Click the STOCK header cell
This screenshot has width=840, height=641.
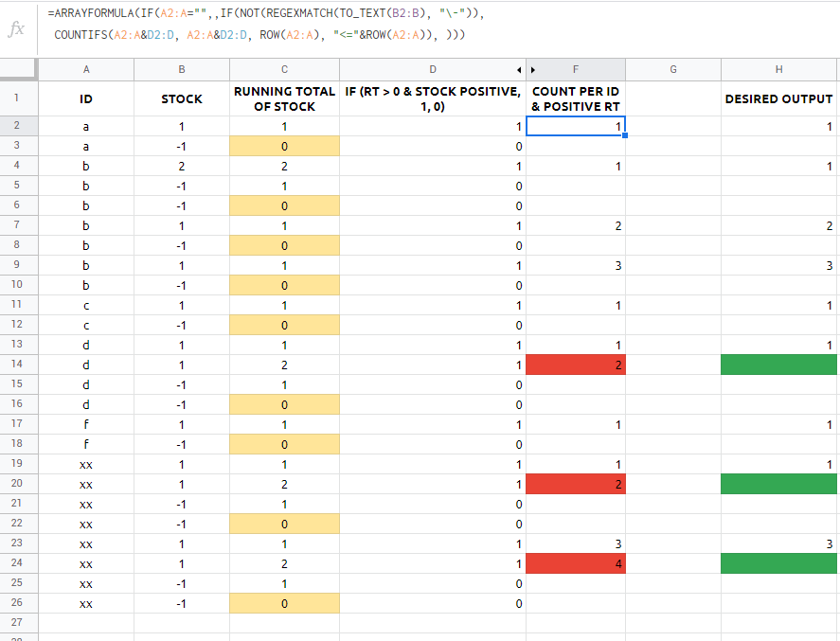tap(182, 98)
